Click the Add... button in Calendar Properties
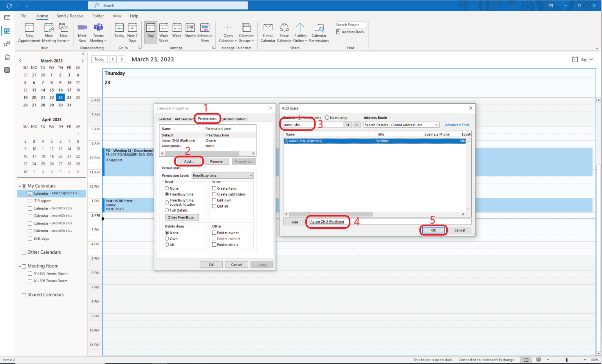 189,161
